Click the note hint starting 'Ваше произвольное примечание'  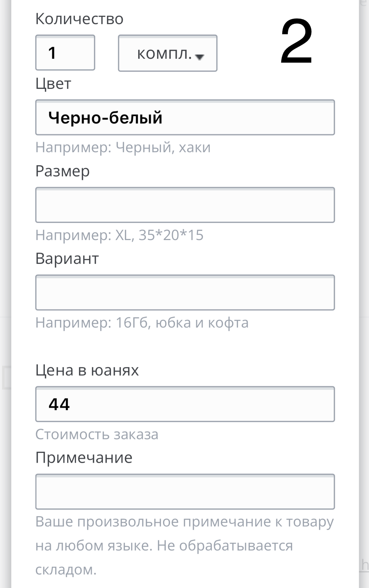point(185,522)
